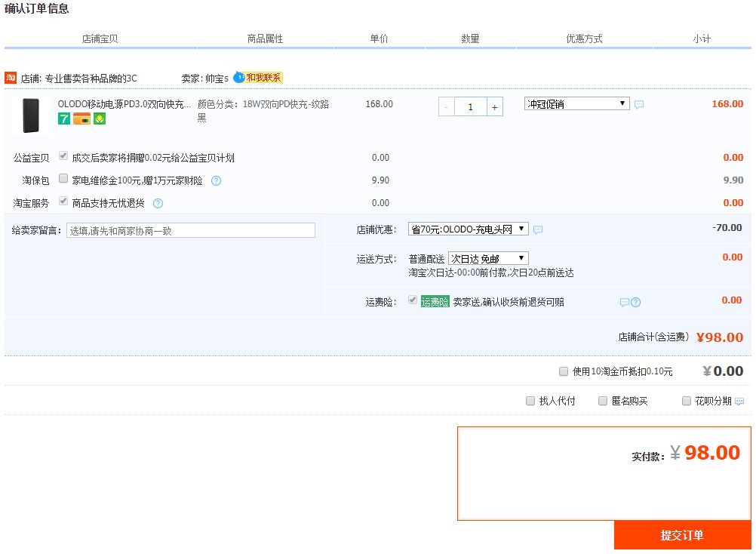Check the 花呗分期 option
This screenshot has height=554, width=756.
coord(687,401)
